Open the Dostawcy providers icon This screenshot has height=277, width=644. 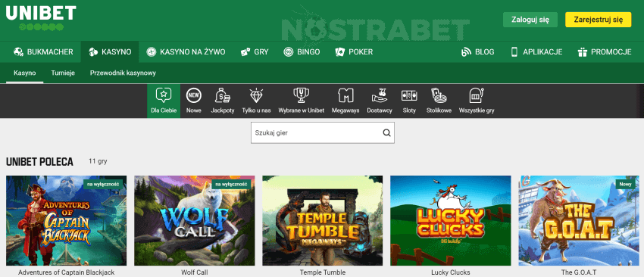380,95
